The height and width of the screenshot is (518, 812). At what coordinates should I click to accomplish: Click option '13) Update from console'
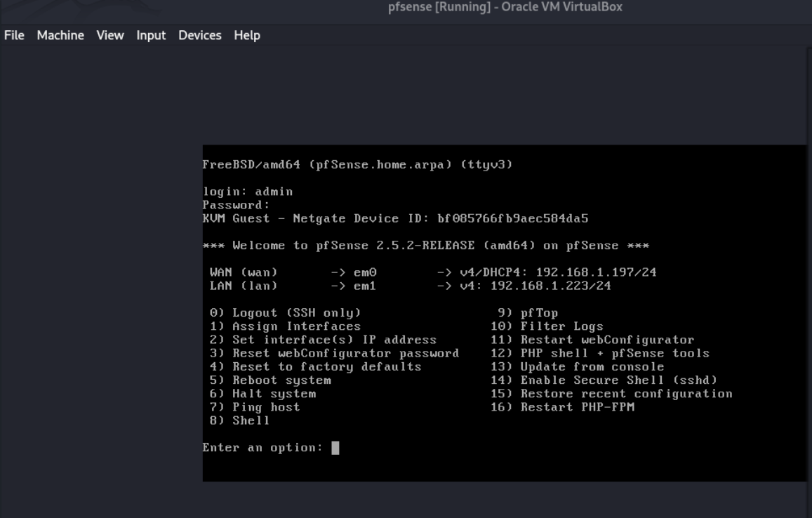point(577,367)
